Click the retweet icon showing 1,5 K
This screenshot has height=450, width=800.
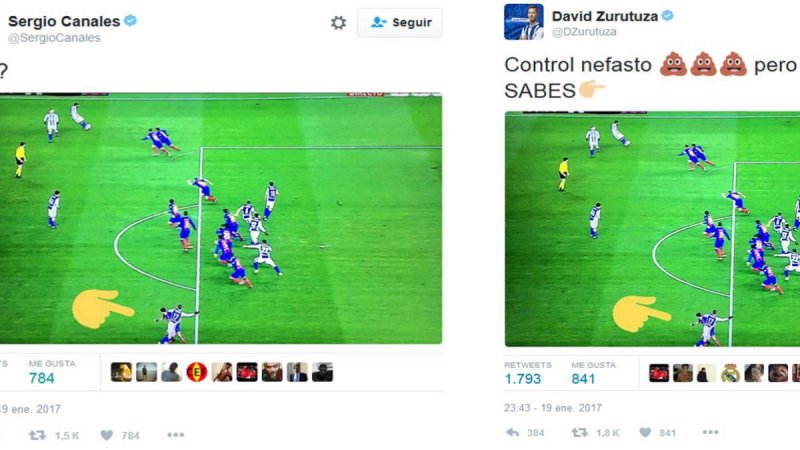point(37,435)
